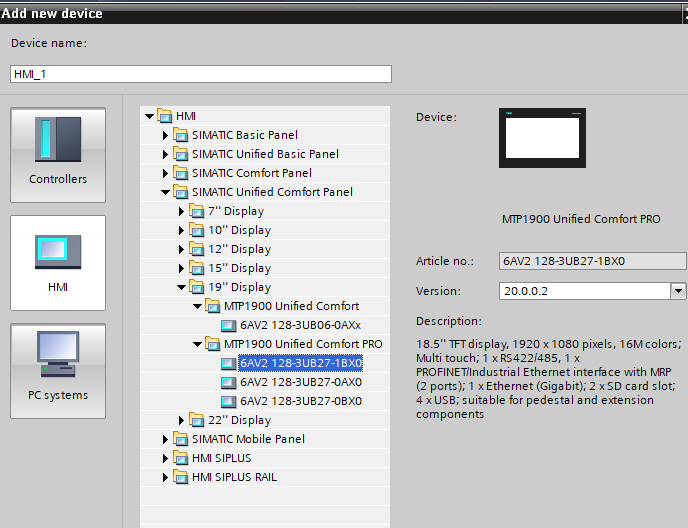
Task: Click the 22'' Display folder icon
Action: tap(197, 420)
